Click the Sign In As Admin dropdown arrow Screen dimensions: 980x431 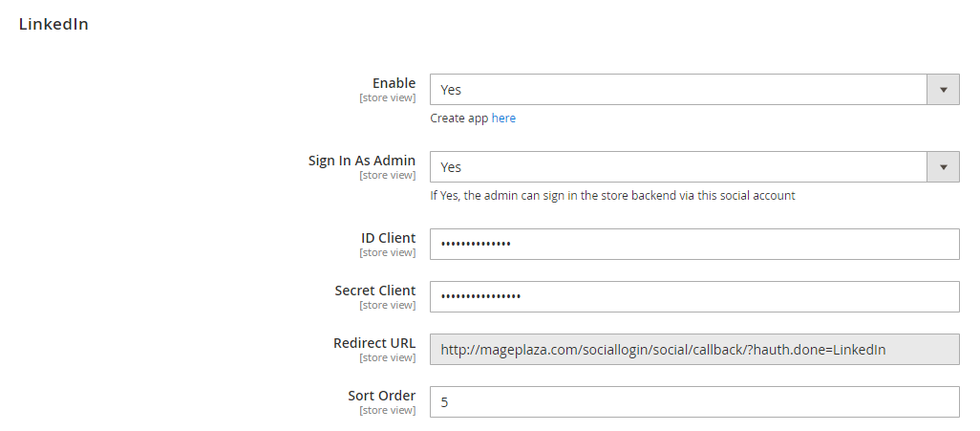(x=943, y=167)
